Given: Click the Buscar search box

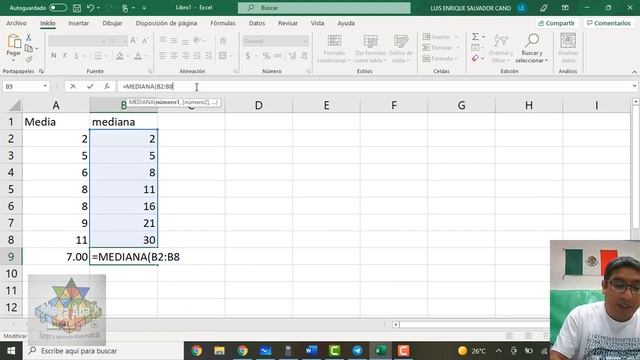Looking at the screenshot, I should tap(324, 8).
